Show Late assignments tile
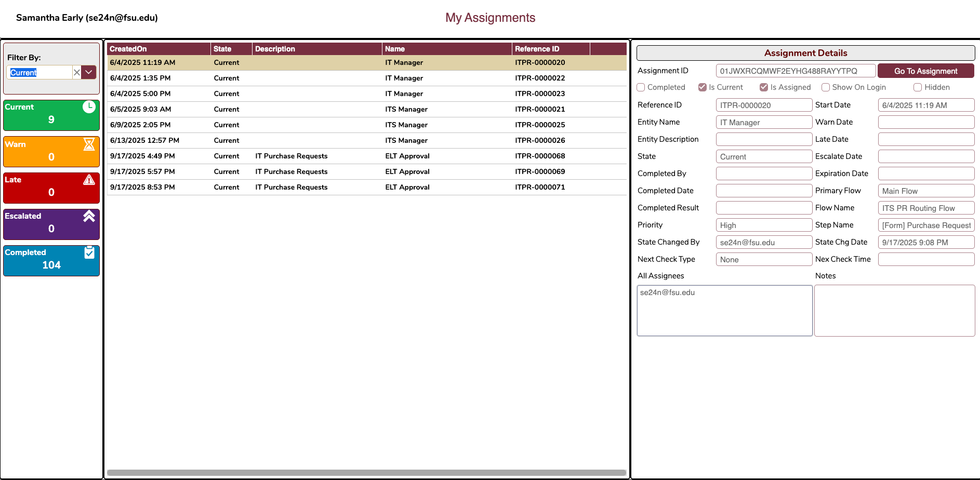The width and height of the screenshot is (980, 480). pyautogui.click(x=51, y=188)
